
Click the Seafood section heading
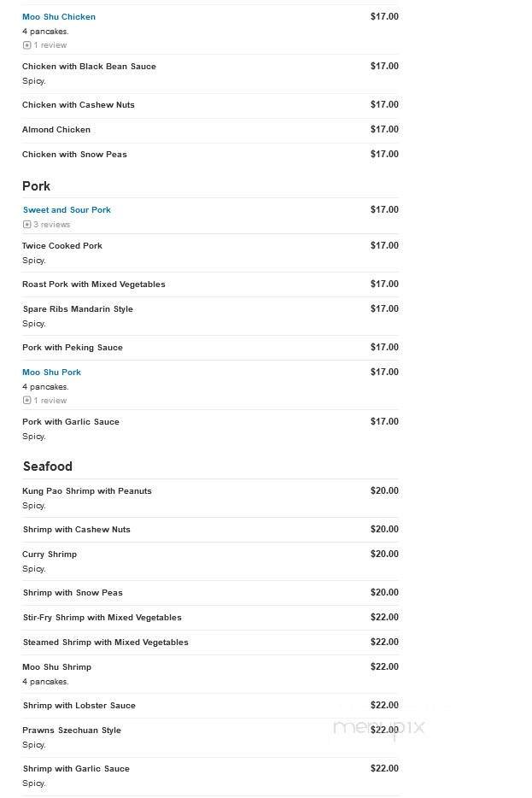coord(47,466)
